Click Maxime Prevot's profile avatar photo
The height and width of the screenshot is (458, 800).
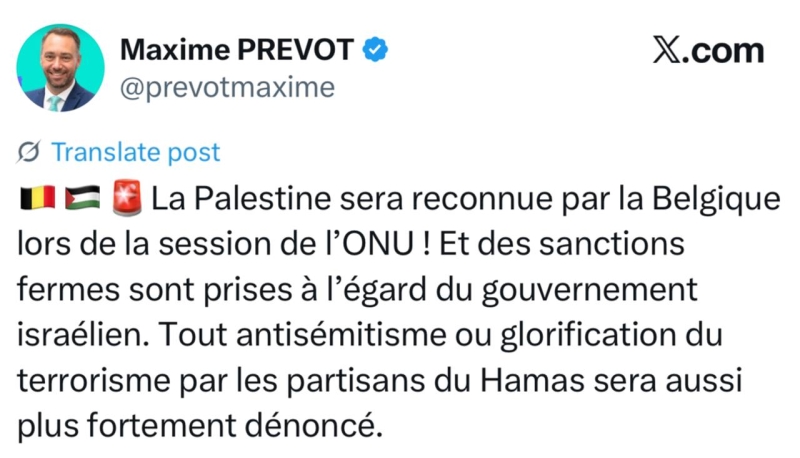coord(61,68)
